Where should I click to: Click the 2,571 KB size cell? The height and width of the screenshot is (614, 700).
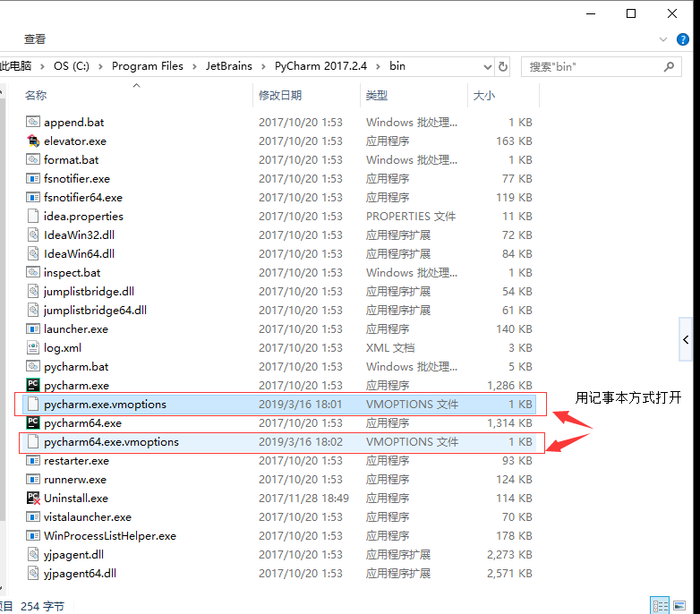(x=509, y=574)
